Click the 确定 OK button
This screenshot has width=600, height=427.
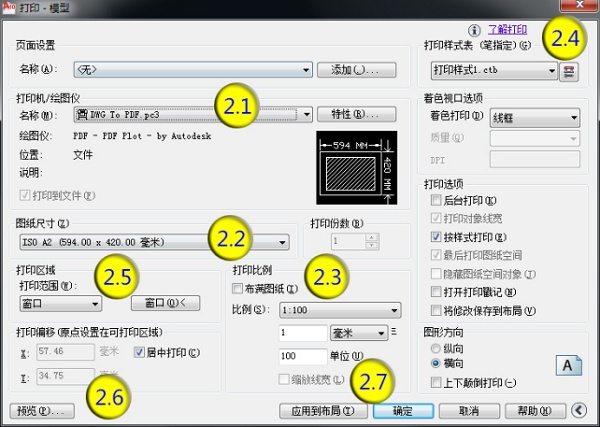[x=401, y=410]
